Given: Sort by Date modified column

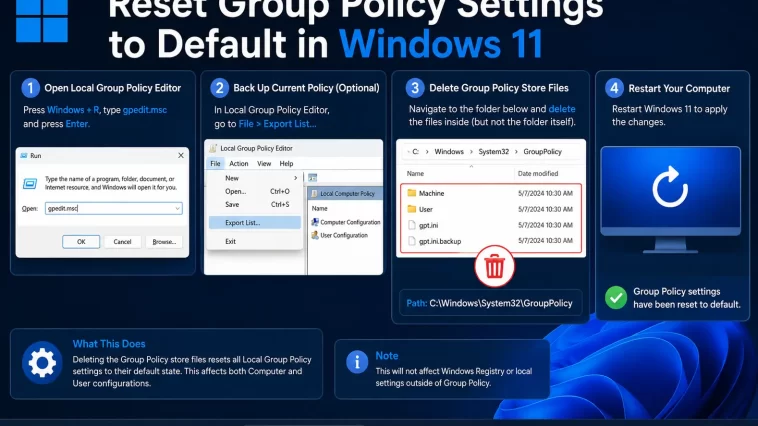Looking at the screenshot, I should tap(538, 173).
